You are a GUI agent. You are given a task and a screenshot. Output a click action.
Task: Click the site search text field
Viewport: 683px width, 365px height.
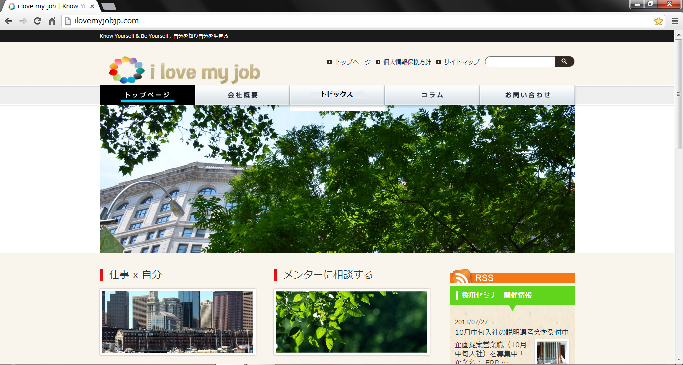point(521,61)
